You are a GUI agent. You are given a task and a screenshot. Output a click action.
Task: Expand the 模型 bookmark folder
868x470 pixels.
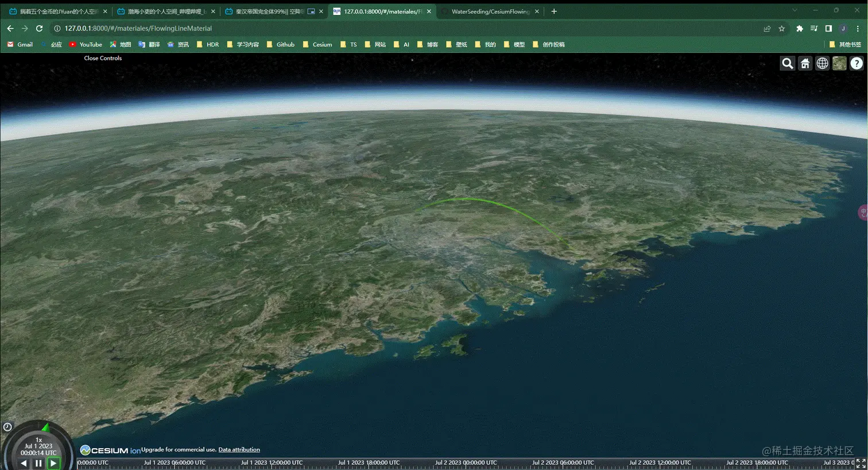(514, 44)
